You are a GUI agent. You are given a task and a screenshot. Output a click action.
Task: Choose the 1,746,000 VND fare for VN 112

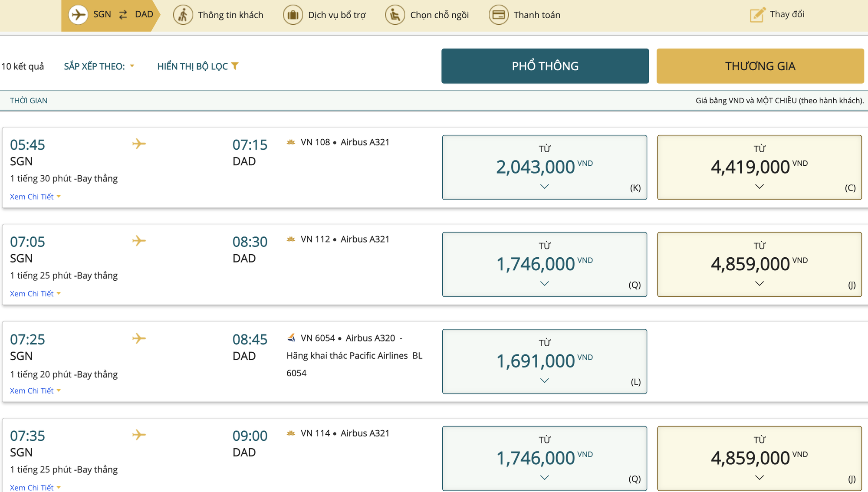coord(545,265)
